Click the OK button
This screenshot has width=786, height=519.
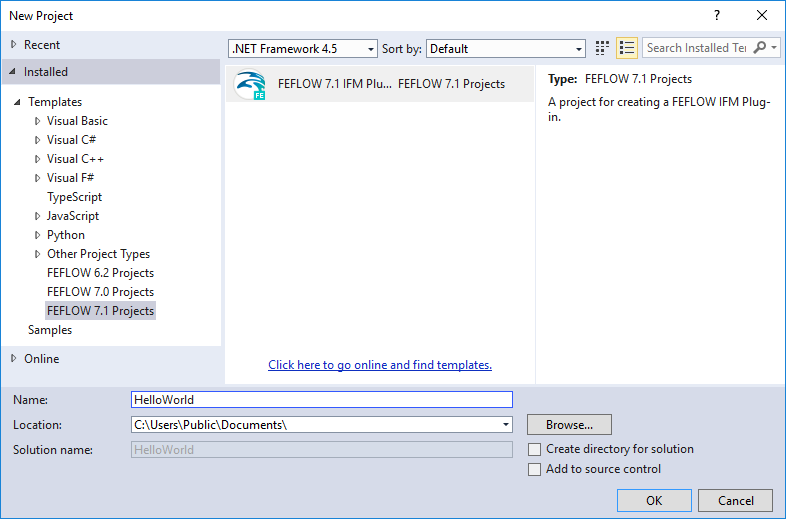654,500
